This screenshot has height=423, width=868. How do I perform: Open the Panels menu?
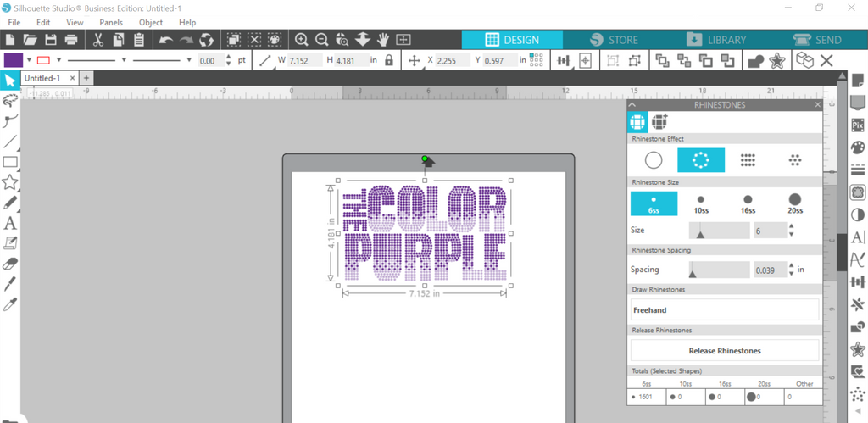point(111,23)
